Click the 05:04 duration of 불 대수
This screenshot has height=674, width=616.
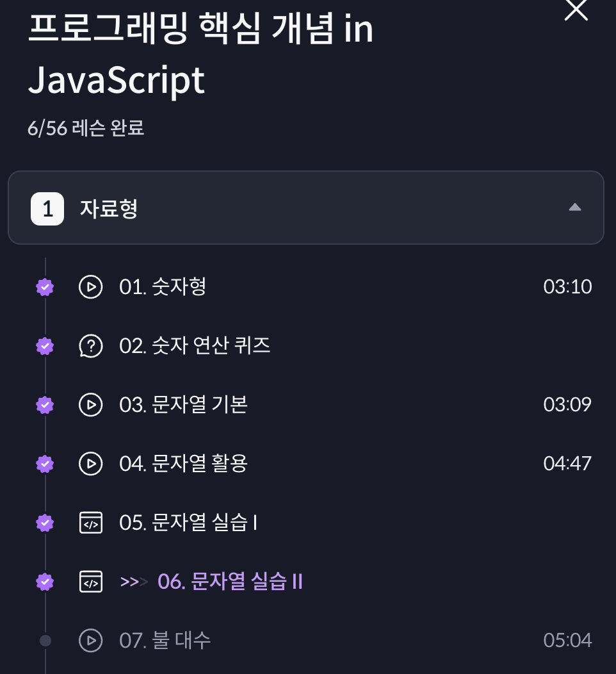point(567,641)
